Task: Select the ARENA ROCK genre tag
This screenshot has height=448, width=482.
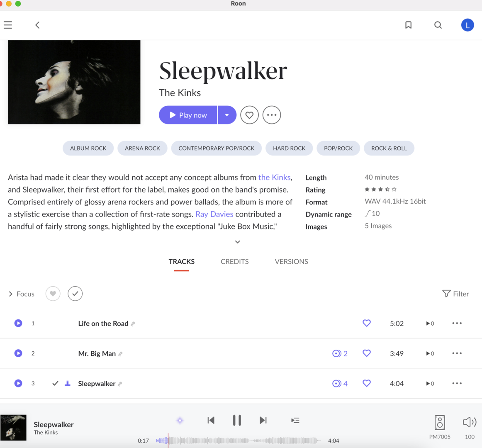Action: pos(142,148)
